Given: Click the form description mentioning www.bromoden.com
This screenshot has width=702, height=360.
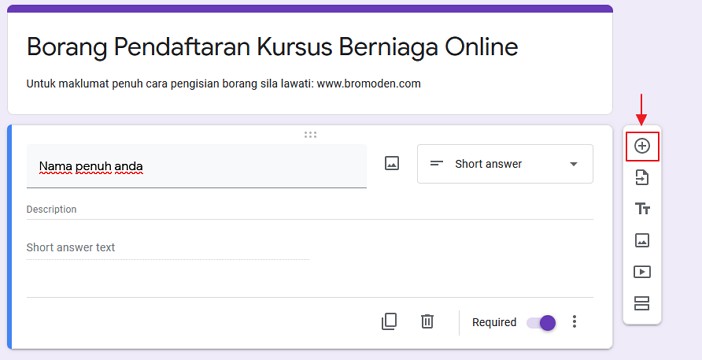Looking at the screenshot, I should (223, 84).
